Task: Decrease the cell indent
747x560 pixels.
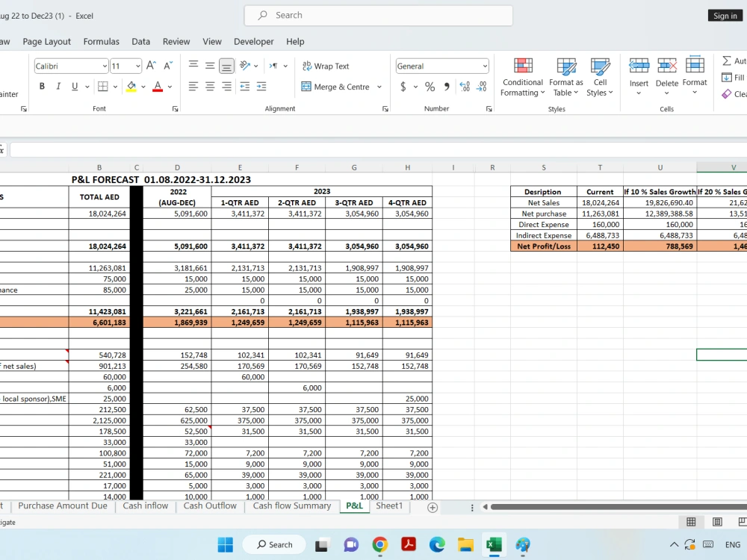Action: (245, 87)
